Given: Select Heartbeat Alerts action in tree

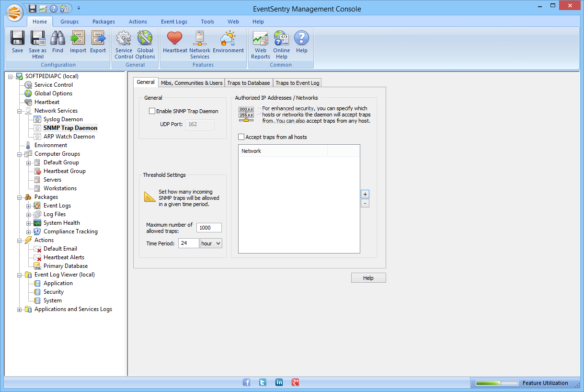Looking at the screenshot, I should 64,257.
